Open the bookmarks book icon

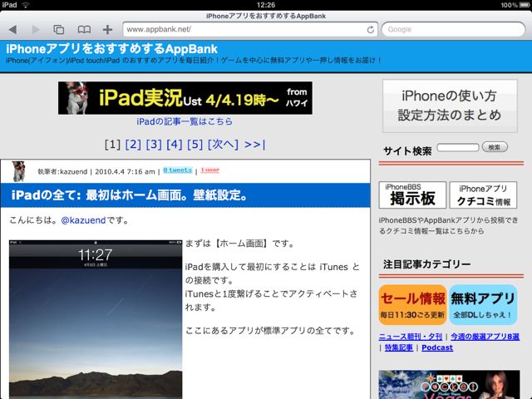(84, 30)
